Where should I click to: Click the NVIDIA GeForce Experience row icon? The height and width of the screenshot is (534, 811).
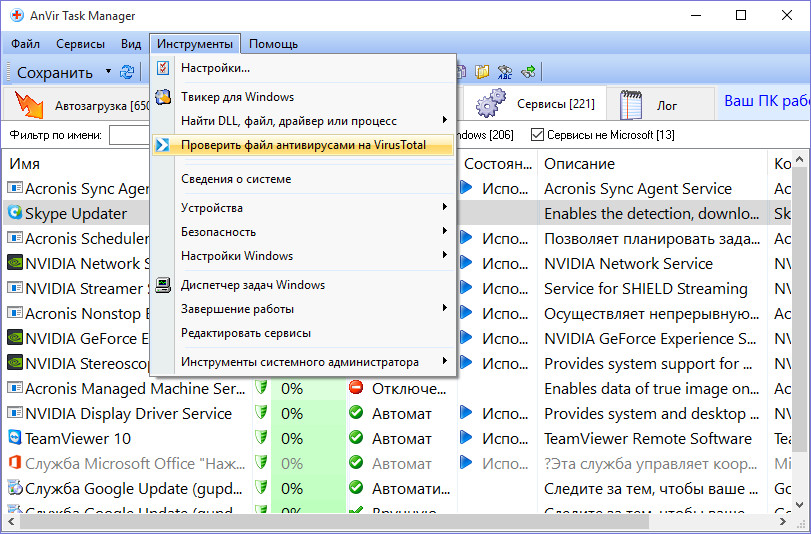(15, 337)
